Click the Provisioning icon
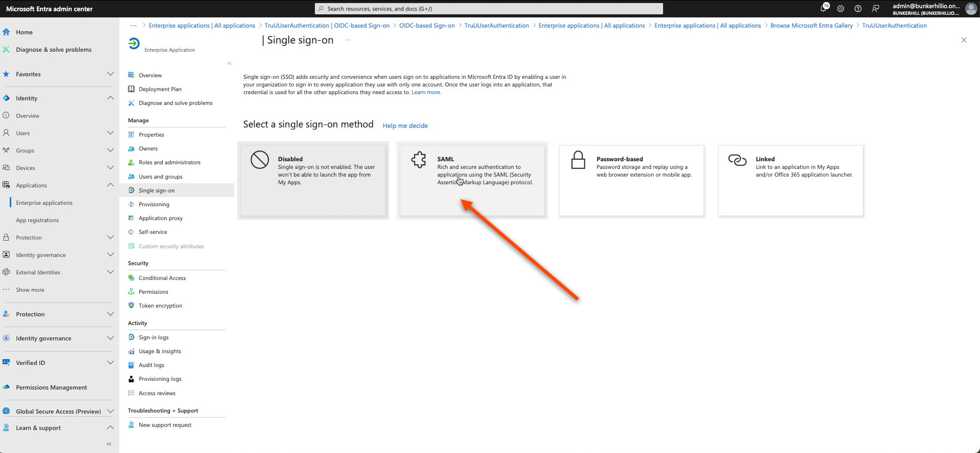This screenshot has width=980, height=453. click(131, 204)
